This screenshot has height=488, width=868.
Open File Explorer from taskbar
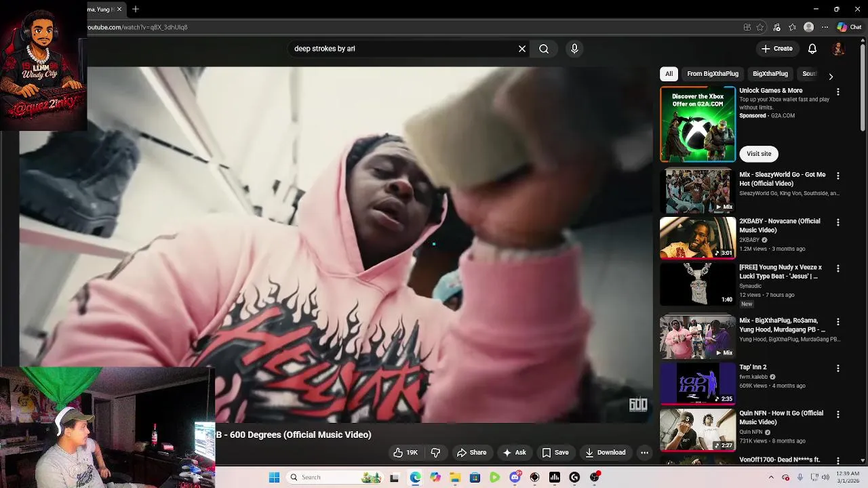455,477
